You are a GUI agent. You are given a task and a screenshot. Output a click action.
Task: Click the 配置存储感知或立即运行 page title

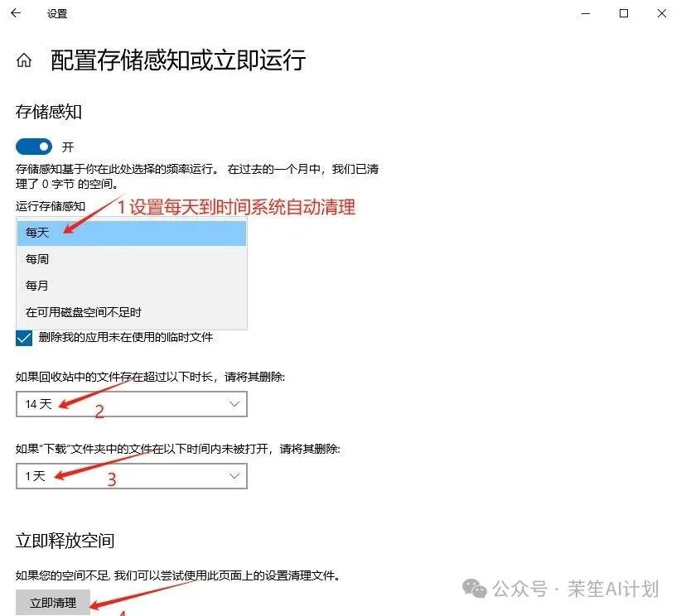point(178,60)
